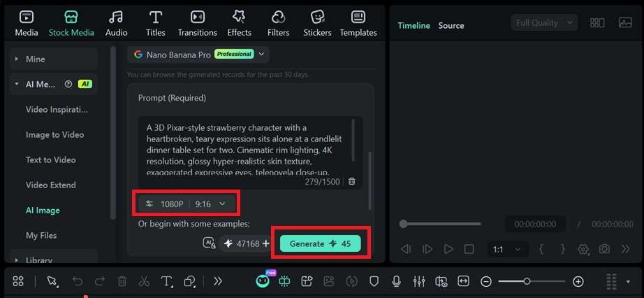Open the Audio tab
This screenshot has height=298, width=644.
(x=116, y=24)
